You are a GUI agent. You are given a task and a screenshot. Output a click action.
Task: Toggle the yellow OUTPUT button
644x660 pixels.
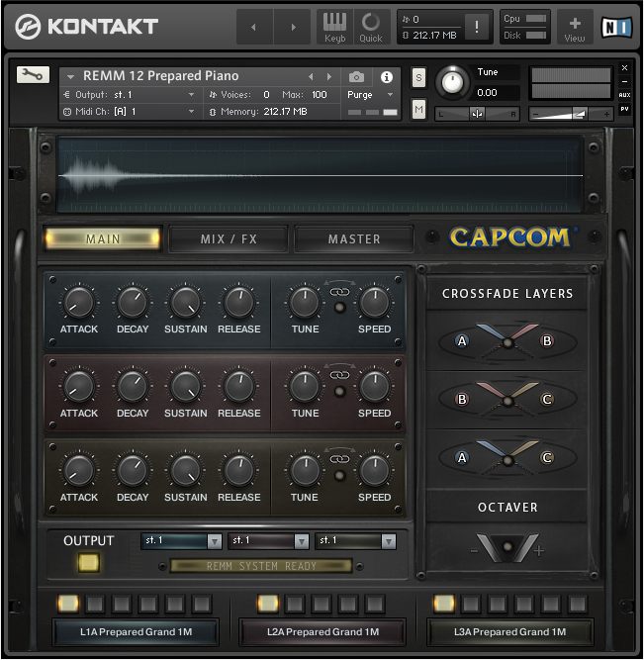88,563
